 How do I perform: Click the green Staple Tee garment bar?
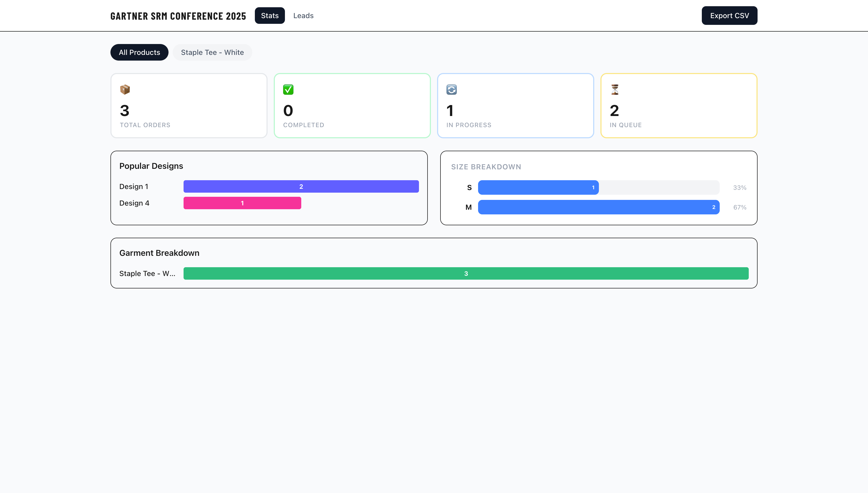tap(466, 274)
